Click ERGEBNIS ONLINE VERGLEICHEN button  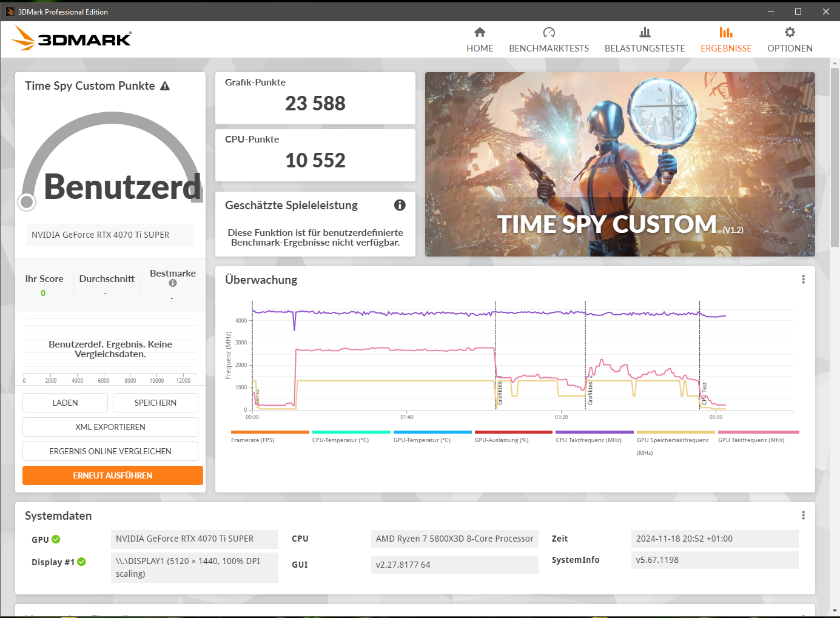(x=110, y=451)
